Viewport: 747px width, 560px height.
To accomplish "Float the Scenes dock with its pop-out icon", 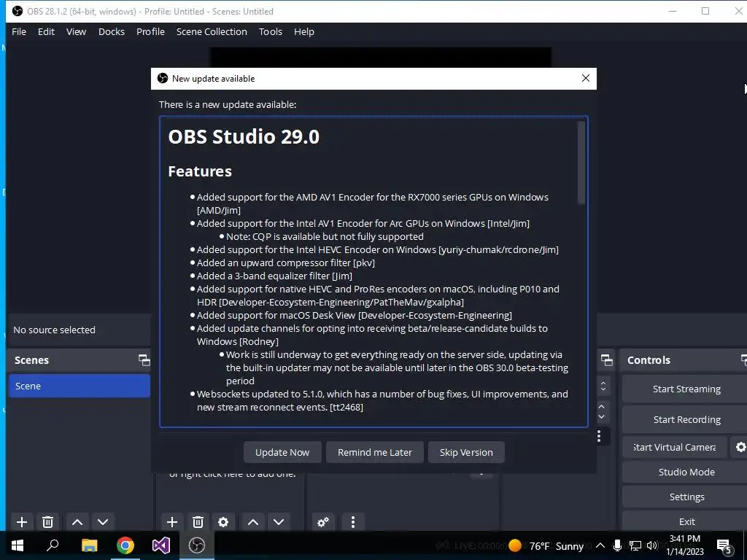I will pyautogui.click(x=144, y=360).
